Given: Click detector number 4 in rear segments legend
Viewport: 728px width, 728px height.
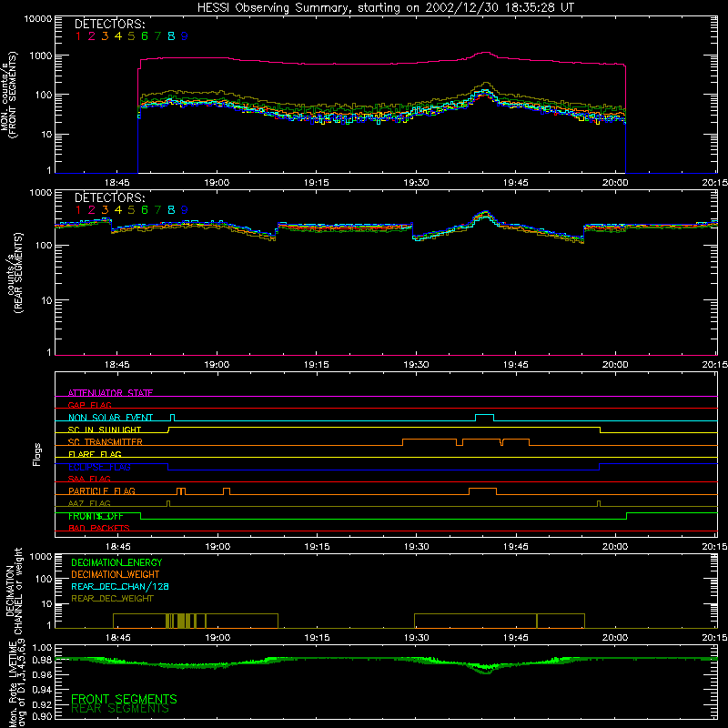Looking at the screenshot, I should [x=118, y=210].
